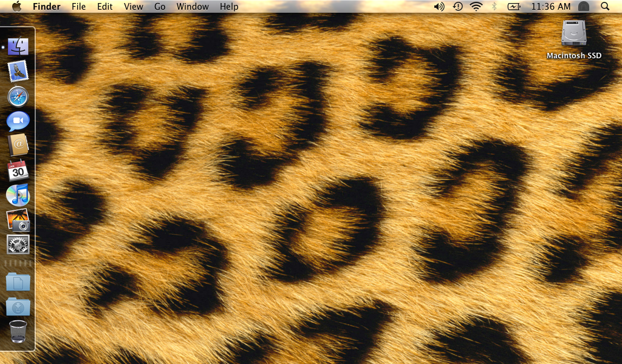
Task: Open iPhoto in the Dock
Action: (18, 220)
